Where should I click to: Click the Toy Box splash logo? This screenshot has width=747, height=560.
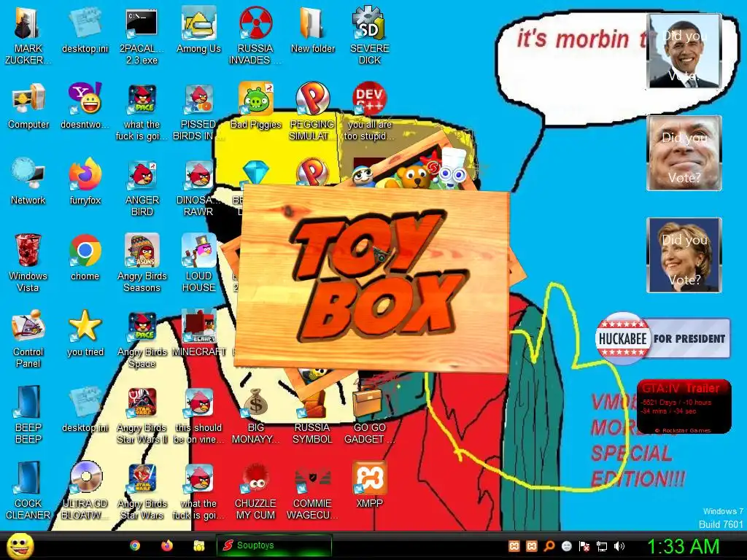(x=373, y=278)
